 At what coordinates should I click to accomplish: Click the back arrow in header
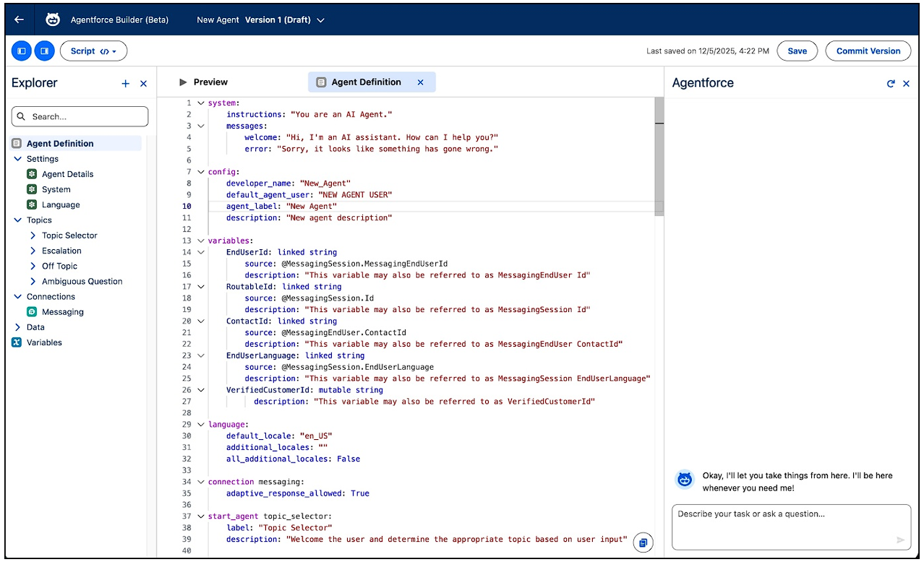(x=19, y=20)
